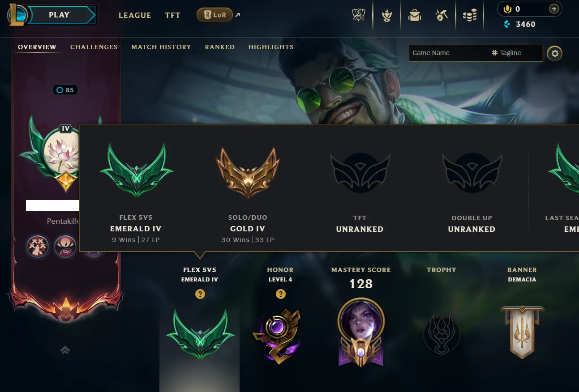Click the empty Trophy slot
Screen dimensions: 579x392
(442, 334)
